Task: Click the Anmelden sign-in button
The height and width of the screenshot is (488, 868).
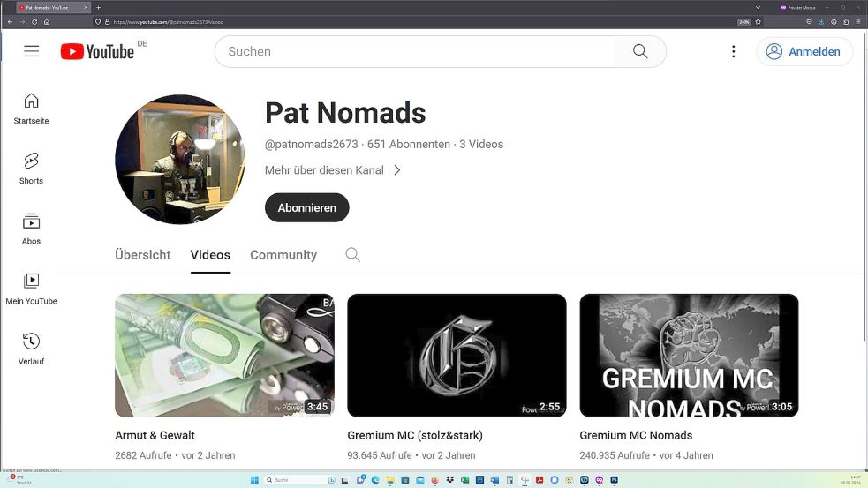Action: click(805, 51)
